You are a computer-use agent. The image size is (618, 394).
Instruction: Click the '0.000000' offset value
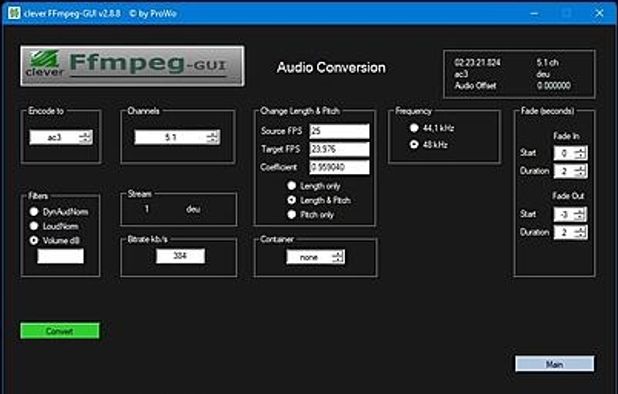pyautogui.click(x=553, y=85)
